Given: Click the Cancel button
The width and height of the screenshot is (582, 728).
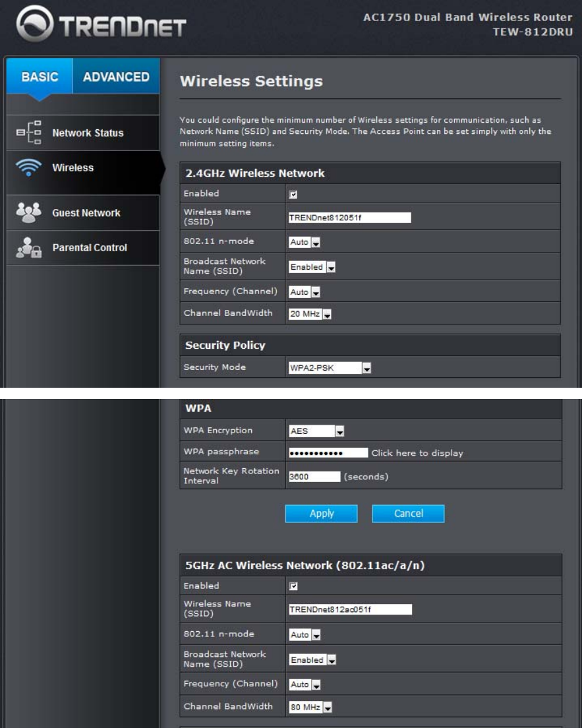Looking at the screenshot, I should [x=408, y=514].
